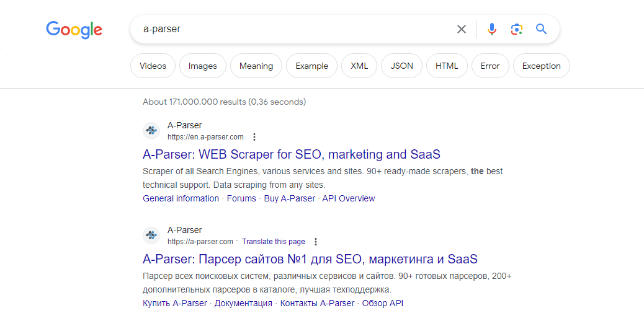Viewport: 644px width, 326px height.
Task: Click the 'Парсер всех поисковых систем' snippet
Action: tap(327, 283)
